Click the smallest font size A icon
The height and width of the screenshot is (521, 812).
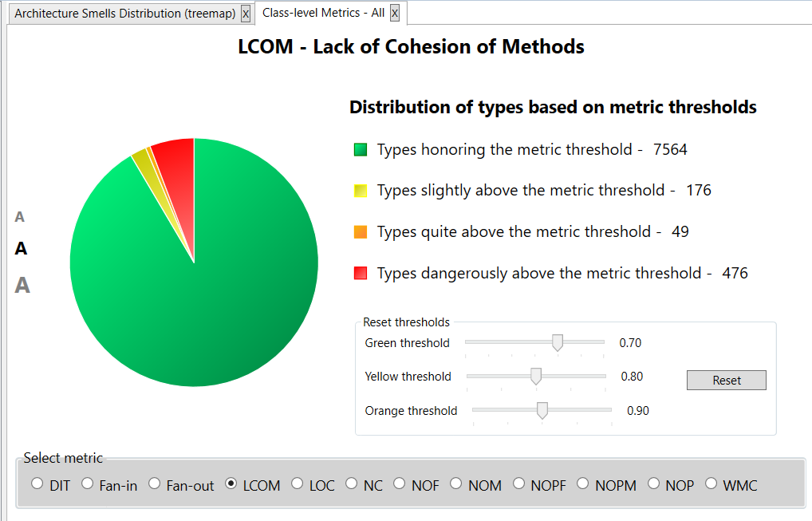pos(20,216)
